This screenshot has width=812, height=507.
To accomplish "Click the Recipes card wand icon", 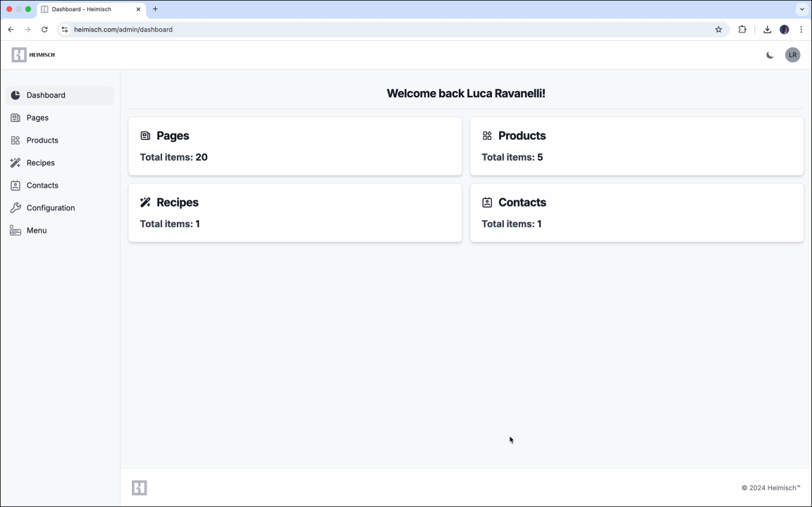I will coord(145,202).
